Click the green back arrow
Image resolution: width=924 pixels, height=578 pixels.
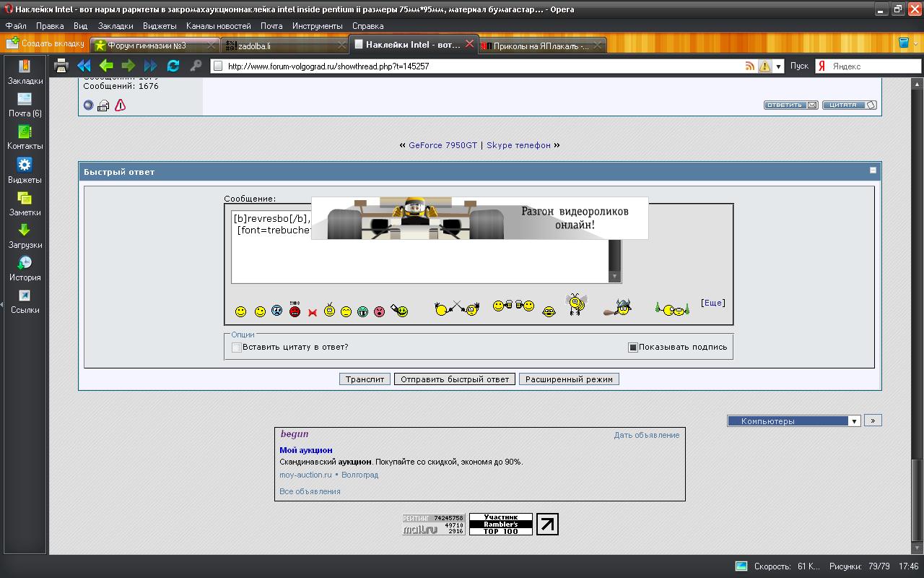(106, 66)
